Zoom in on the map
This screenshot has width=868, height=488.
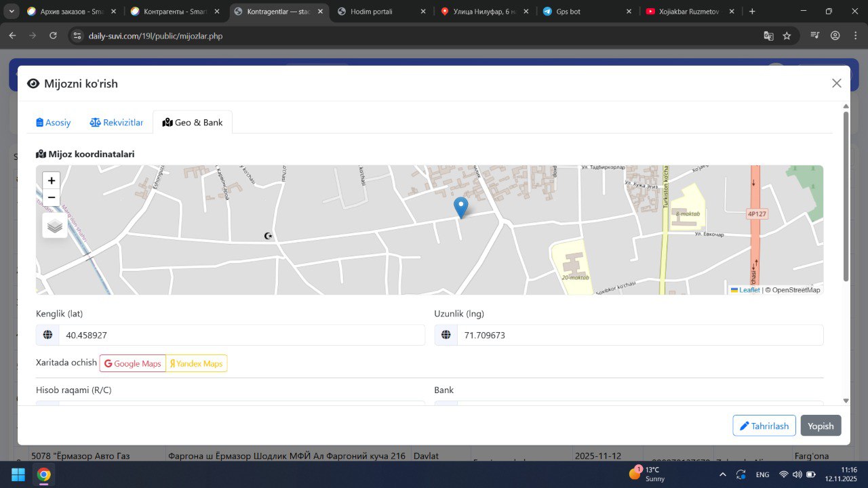click(x=52, y=180)
